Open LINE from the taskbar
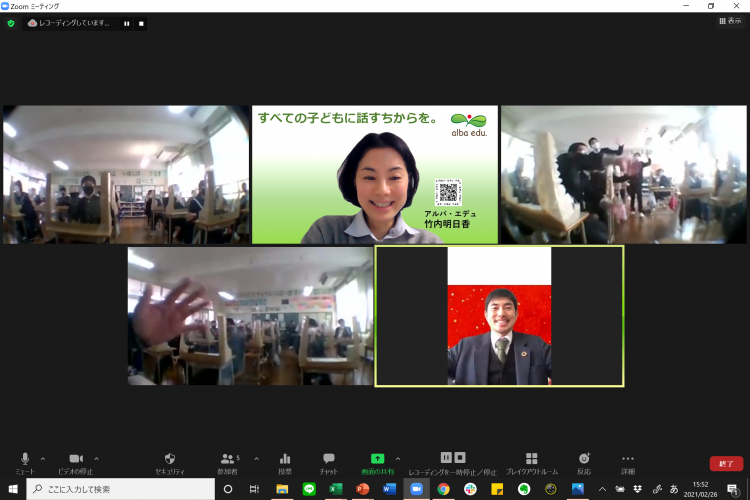 309,489
